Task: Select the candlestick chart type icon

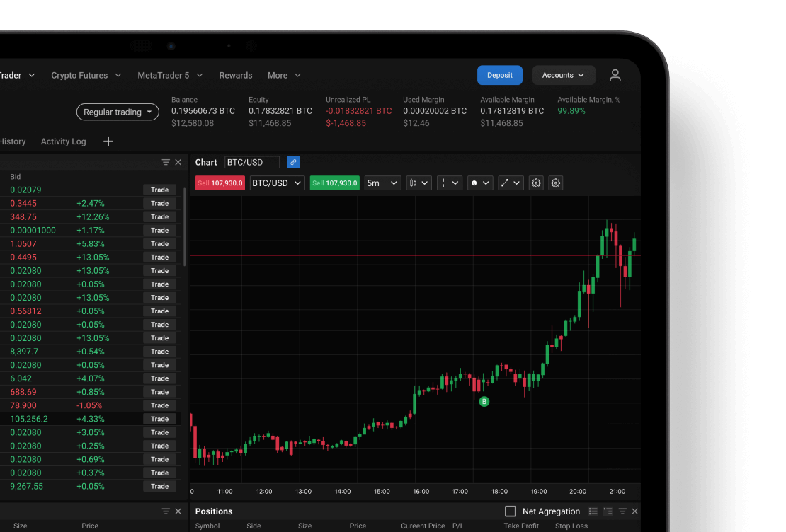Action: [x=414, y=183]
